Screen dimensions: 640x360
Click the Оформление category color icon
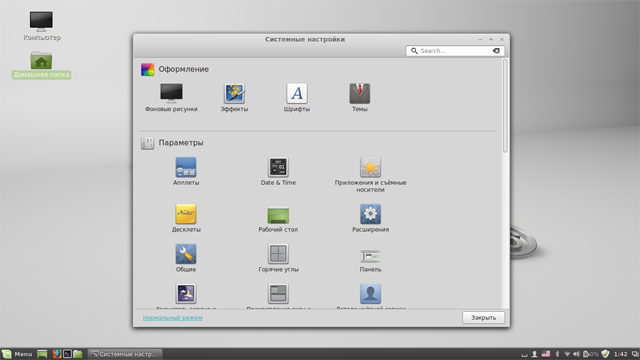147,69
